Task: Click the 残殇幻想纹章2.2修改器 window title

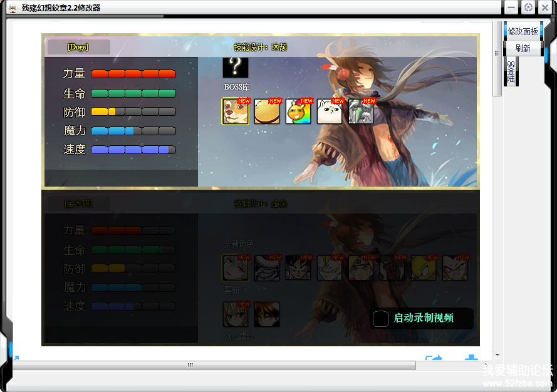Action: pos(61,8)
